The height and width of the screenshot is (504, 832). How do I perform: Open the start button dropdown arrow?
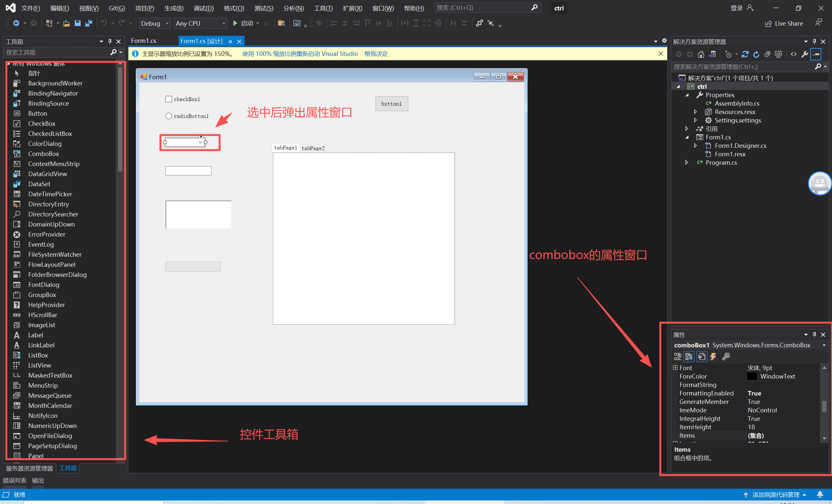tap(258, 23)
